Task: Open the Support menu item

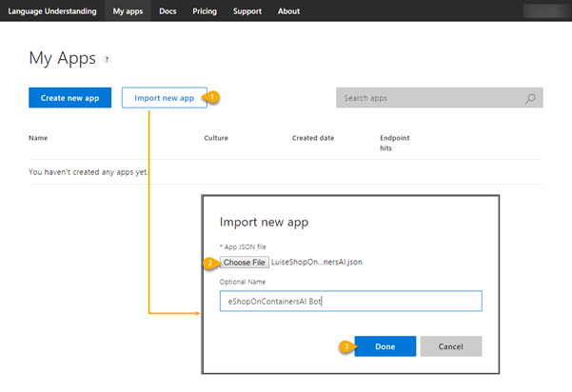Action: tap(247, 11)
